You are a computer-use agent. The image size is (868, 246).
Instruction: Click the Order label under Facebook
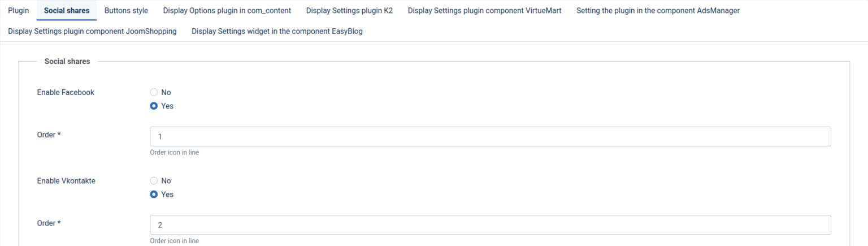pyautogui.click(x=49, y=135)
